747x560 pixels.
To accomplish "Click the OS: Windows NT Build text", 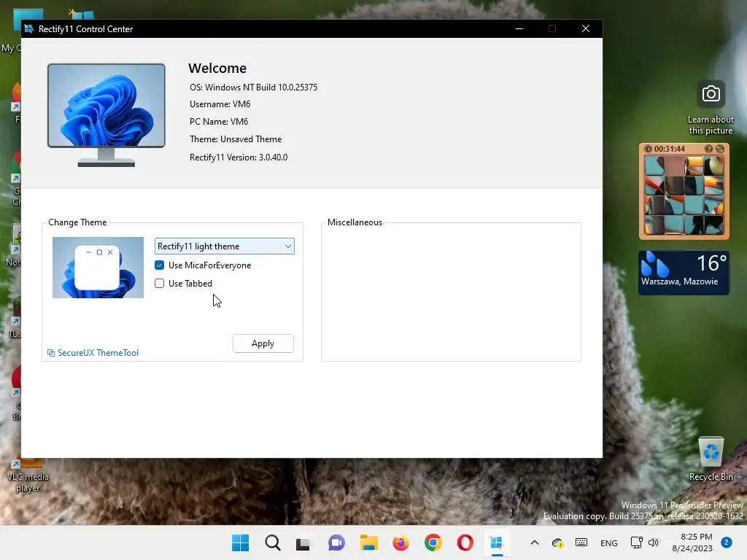I will [x=253, y=87].
